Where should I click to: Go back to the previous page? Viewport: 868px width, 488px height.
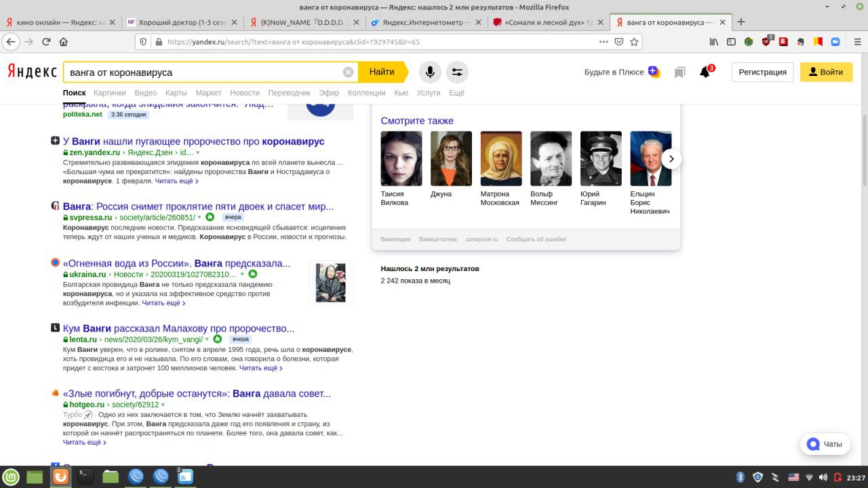pyautogui.click(x=10, y=41)
